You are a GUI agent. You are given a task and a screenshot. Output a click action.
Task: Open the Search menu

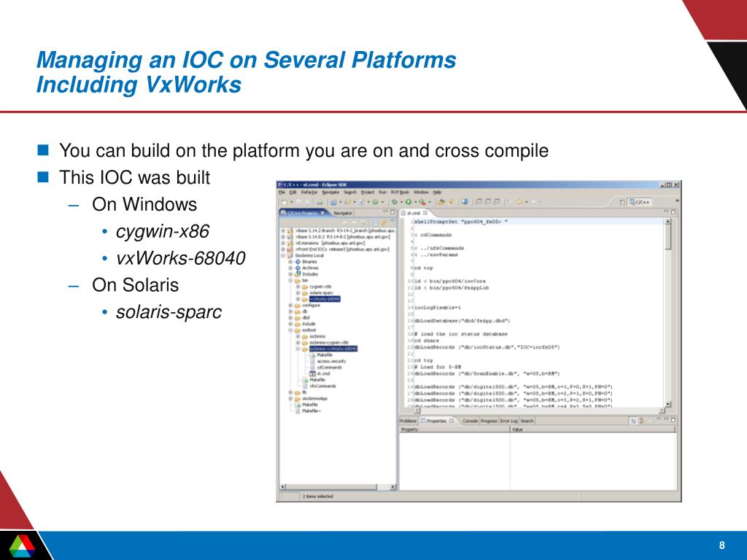[x=350, y=192]
